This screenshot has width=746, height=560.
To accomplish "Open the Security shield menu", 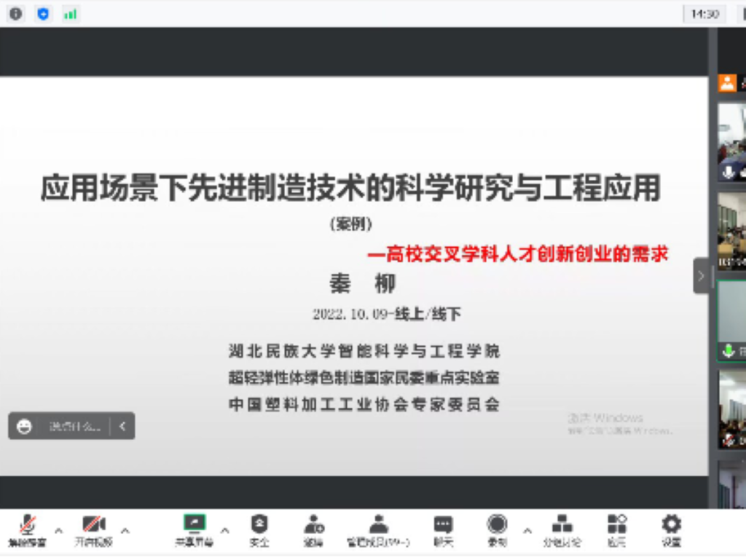I will (x=259, y=529).
